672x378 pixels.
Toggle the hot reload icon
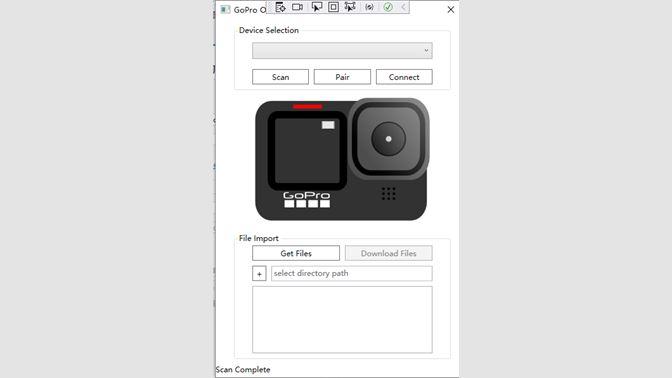point(369,7)
